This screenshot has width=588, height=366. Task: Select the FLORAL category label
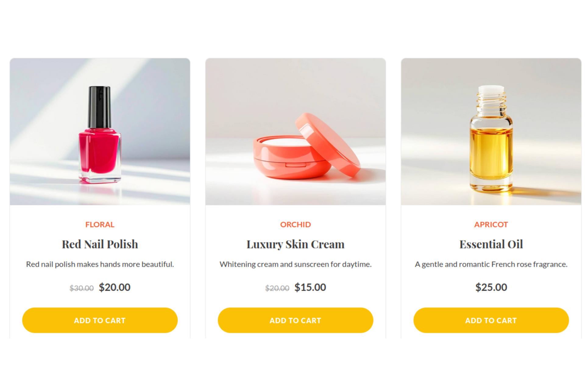[x=100, y=224]
